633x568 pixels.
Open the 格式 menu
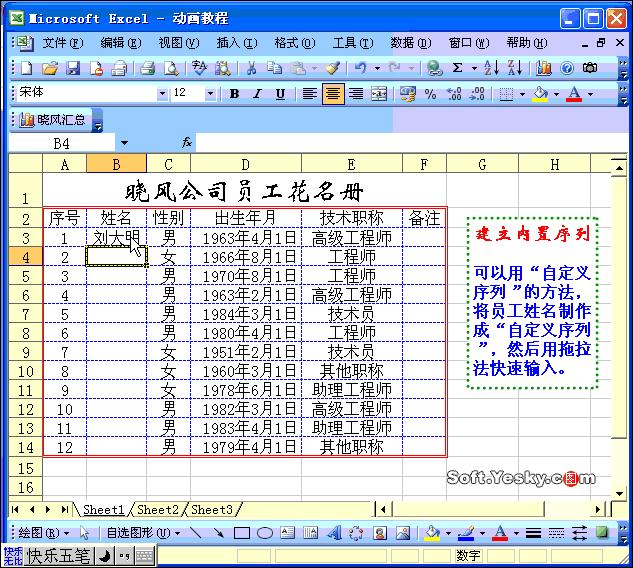pyautogui.click(x=295, y=43)
